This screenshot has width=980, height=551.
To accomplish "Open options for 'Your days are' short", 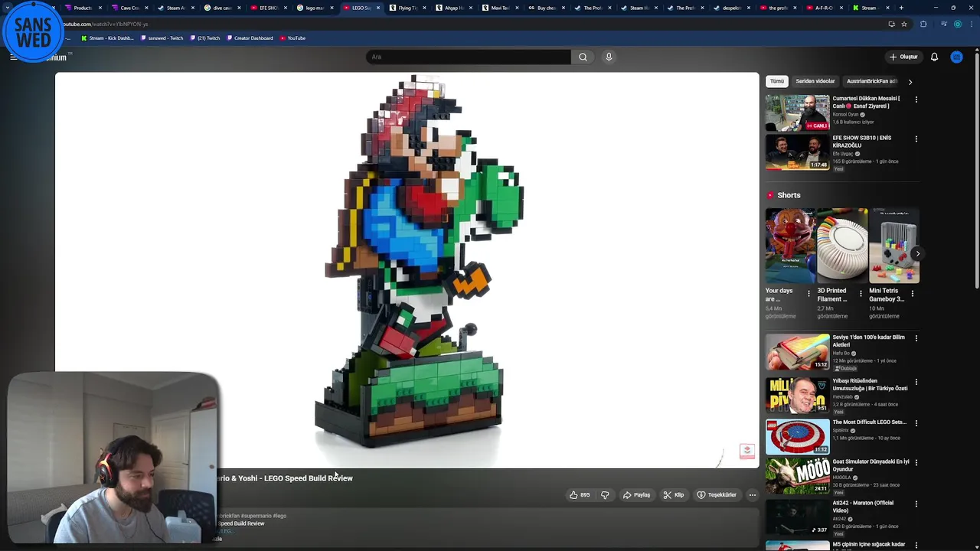I will click(808, 293).
